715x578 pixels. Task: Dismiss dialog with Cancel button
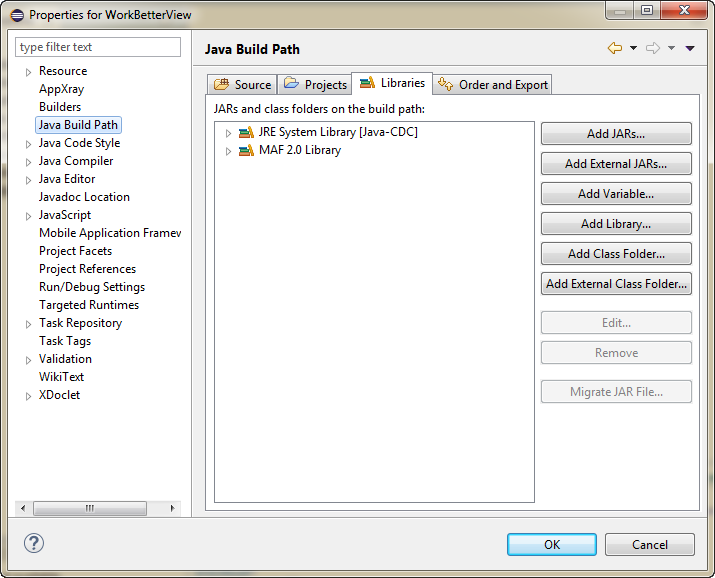(650, 544)
